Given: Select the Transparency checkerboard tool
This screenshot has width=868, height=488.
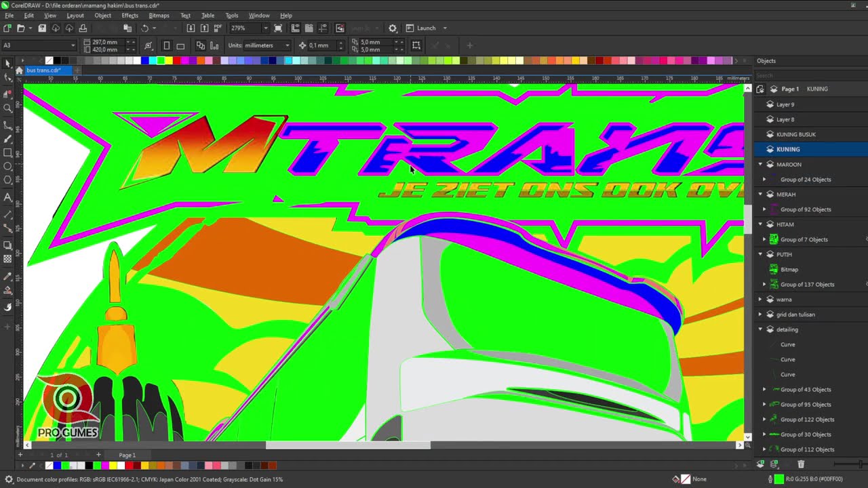Looking at the screenshot, I should [x=7, y=259].
